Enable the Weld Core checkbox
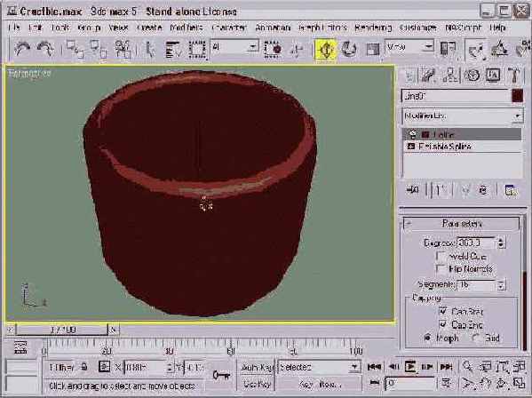 441,256
